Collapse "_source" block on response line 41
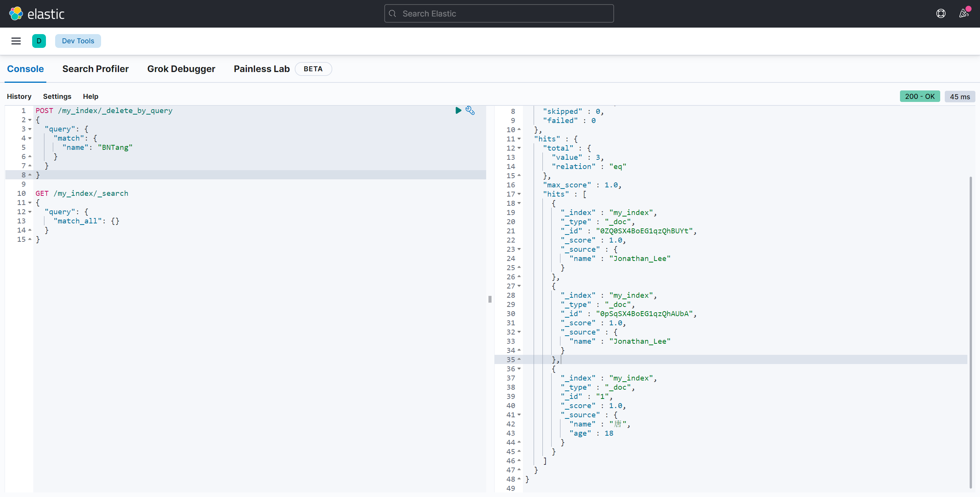Screen dimensions: 980x497 tap(519, 415)
